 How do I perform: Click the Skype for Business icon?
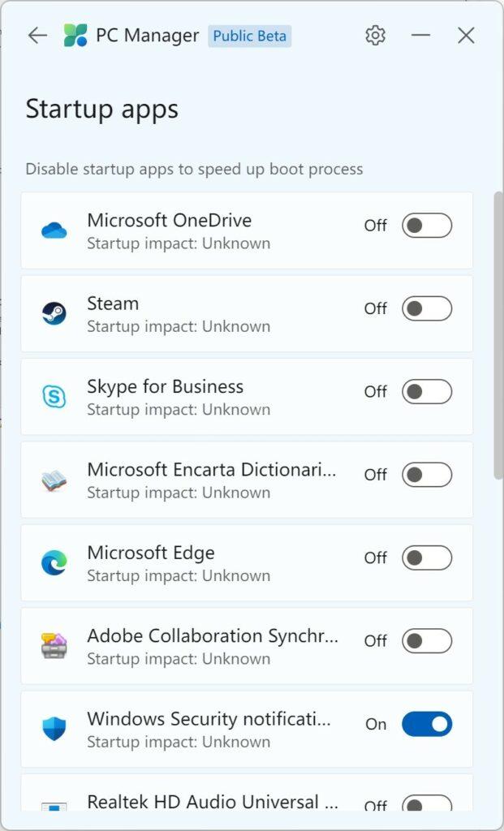point(54,397)
